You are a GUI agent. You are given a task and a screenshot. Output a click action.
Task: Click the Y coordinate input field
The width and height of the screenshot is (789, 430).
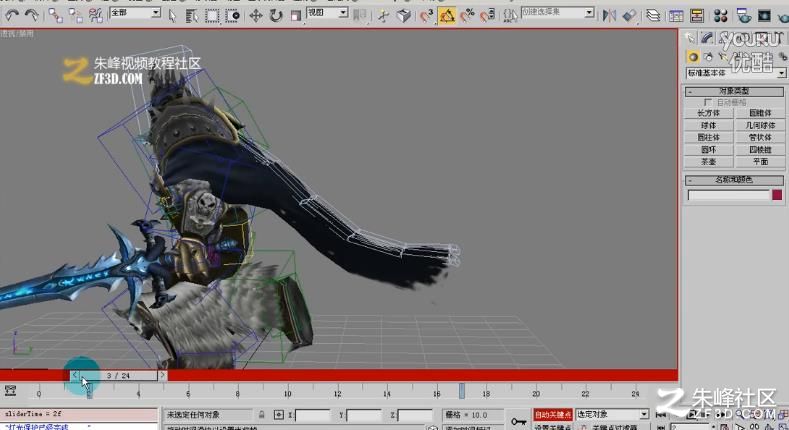click(363, 415)
